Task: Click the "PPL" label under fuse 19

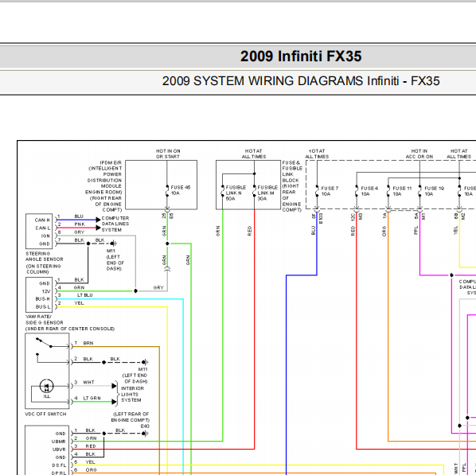Action: click(x=416, y=230)
